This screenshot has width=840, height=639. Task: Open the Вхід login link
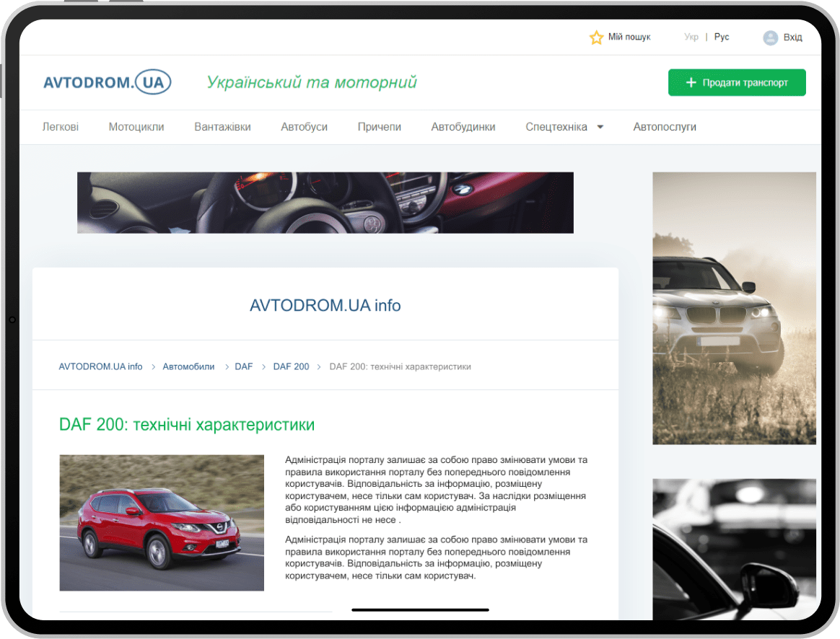click(x=792, y=37)
